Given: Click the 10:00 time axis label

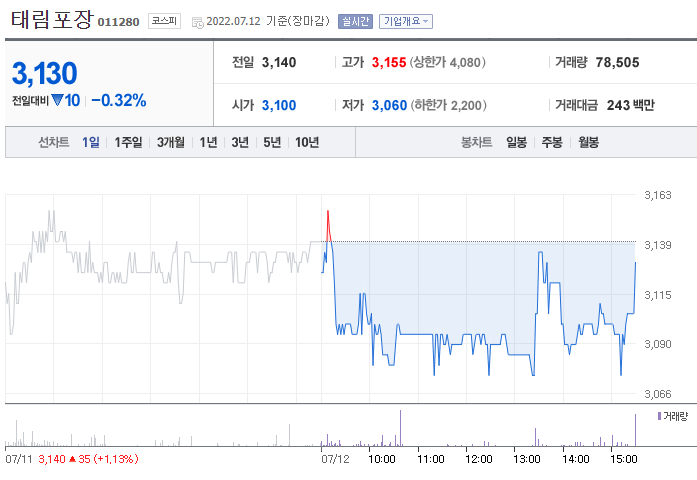Looking at the screenshot, I should click(x=382, y=459).
